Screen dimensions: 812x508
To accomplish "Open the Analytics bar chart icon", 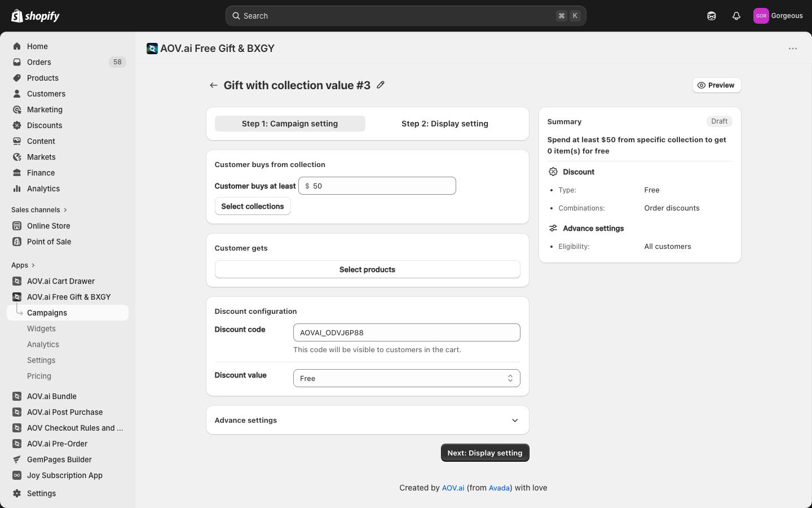I will pos(17,189).
